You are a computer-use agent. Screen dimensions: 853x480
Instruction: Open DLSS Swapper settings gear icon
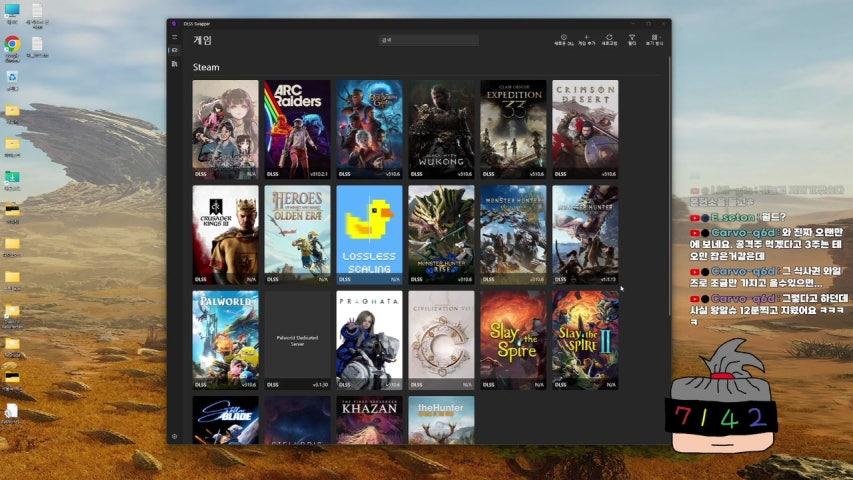pos(175,436)
